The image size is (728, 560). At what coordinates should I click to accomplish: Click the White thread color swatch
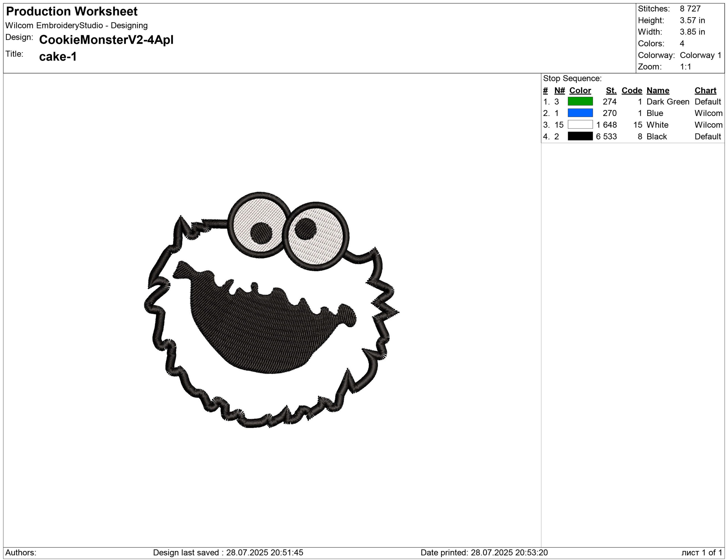[x=580, y=125]
